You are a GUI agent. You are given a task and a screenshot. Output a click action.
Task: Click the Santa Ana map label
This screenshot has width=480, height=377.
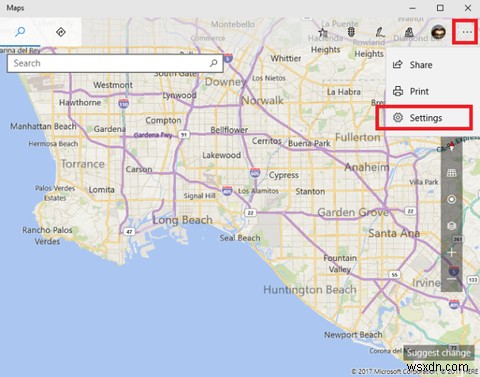[x=394, y=233]
